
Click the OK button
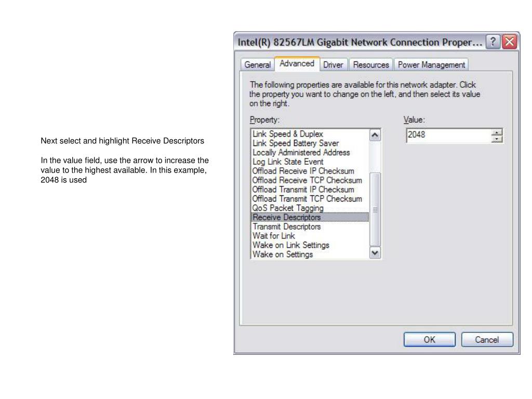pyautogui.click(x=430, y=340)
